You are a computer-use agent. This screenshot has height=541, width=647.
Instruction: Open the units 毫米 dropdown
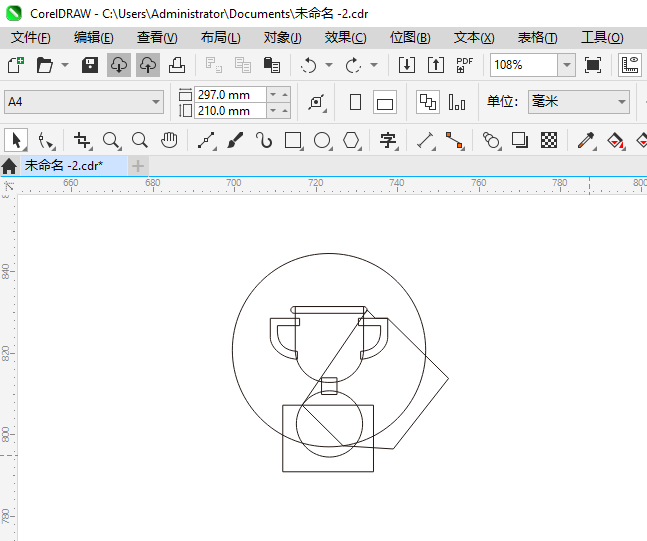[621, 102]
